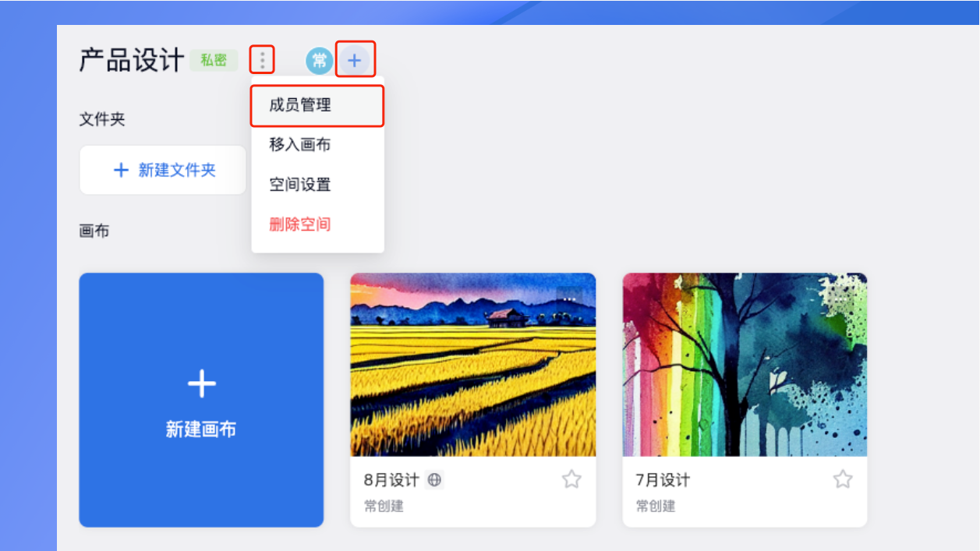Click the 常 member avatar

click(x=319, y=60)
